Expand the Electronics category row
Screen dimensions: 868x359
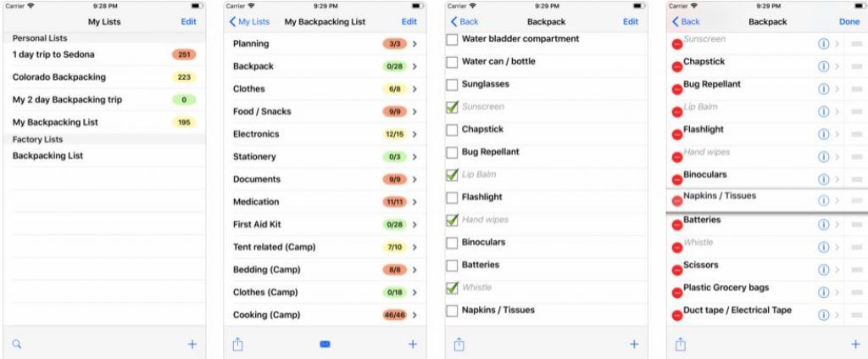325,134
